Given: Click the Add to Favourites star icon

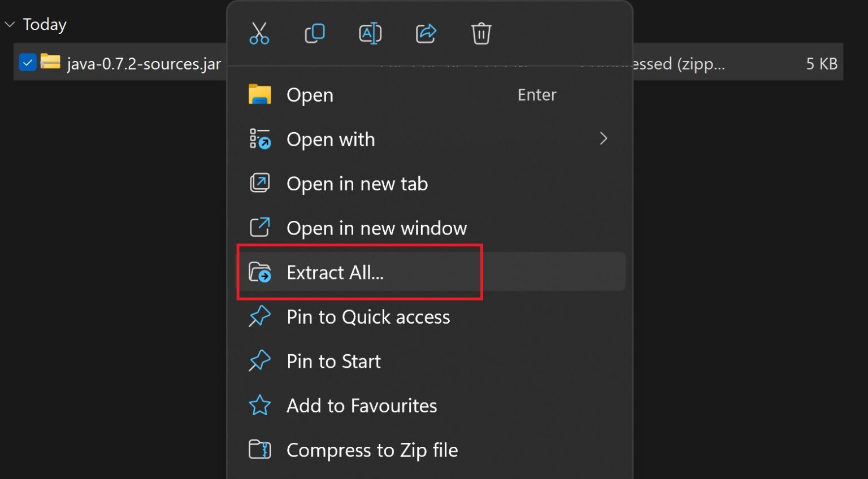Looking at the screenshot, I should pos(260,405).
